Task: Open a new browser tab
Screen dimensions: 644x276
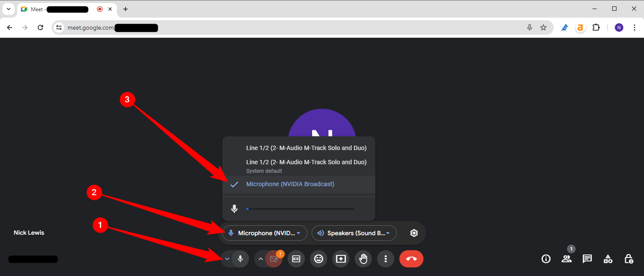Action: (x=126, y=9)
